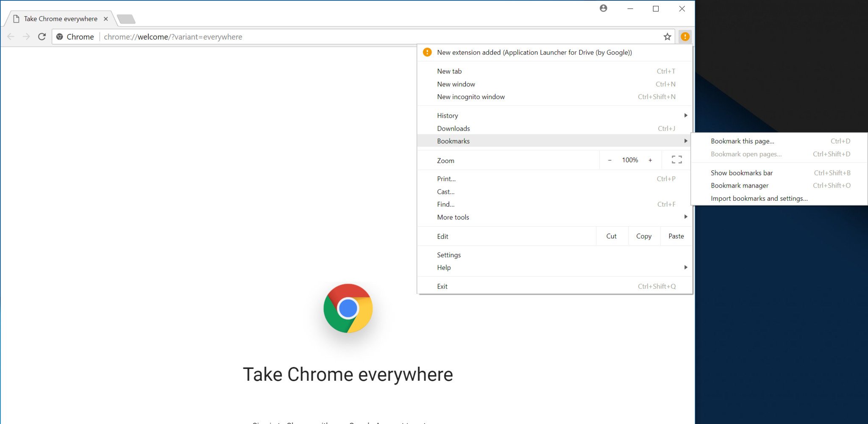
Task: Select Bookmark this page... in submenu
Action: click(x=780, y=141)
